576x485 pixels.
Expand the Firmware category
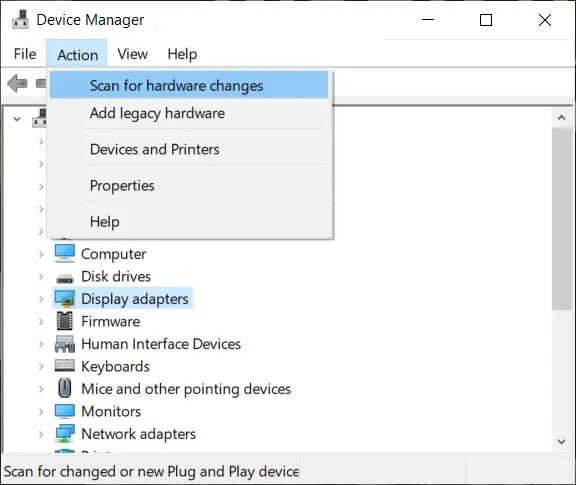41,321
